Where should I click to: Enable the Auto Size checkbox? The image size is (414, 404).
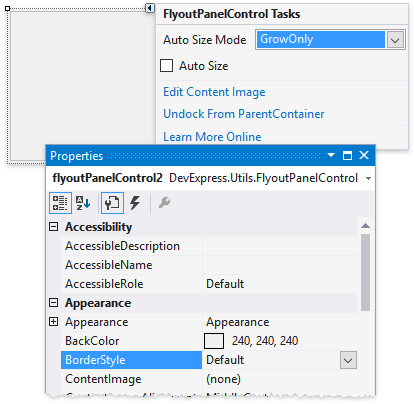pos(166,66)
